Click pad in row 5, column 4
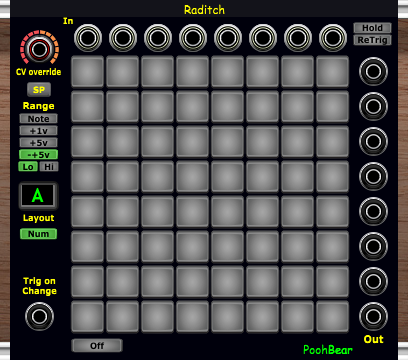 pyautogui.click(x=192, y=211)
